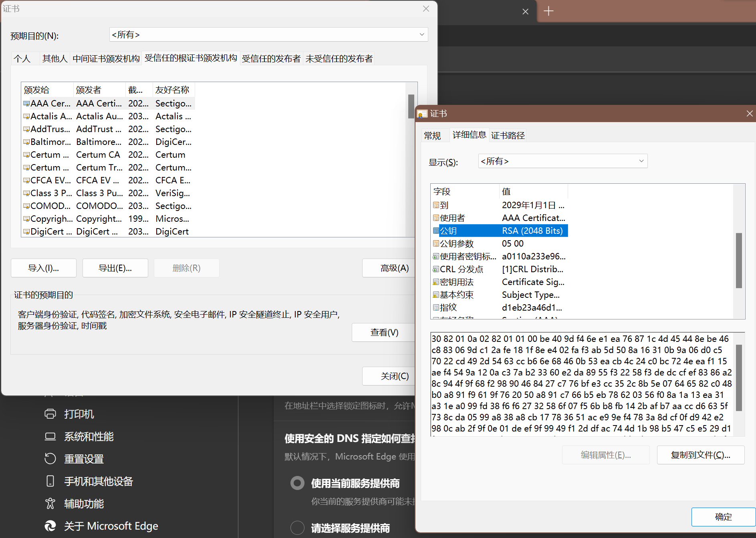Click the 到 field icon
Viewport: 756px width, 538px height.
[x=436, y=205]
